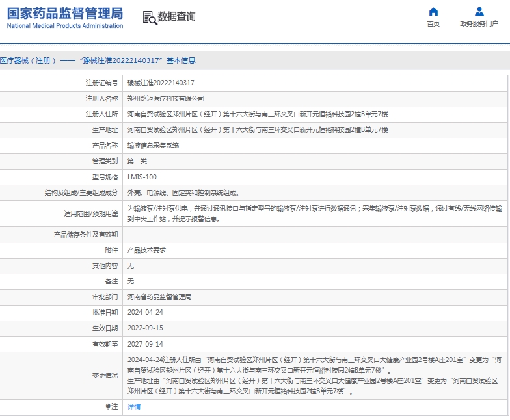
Task: Click the 变更情况 change description text
Action: [315, 376]
